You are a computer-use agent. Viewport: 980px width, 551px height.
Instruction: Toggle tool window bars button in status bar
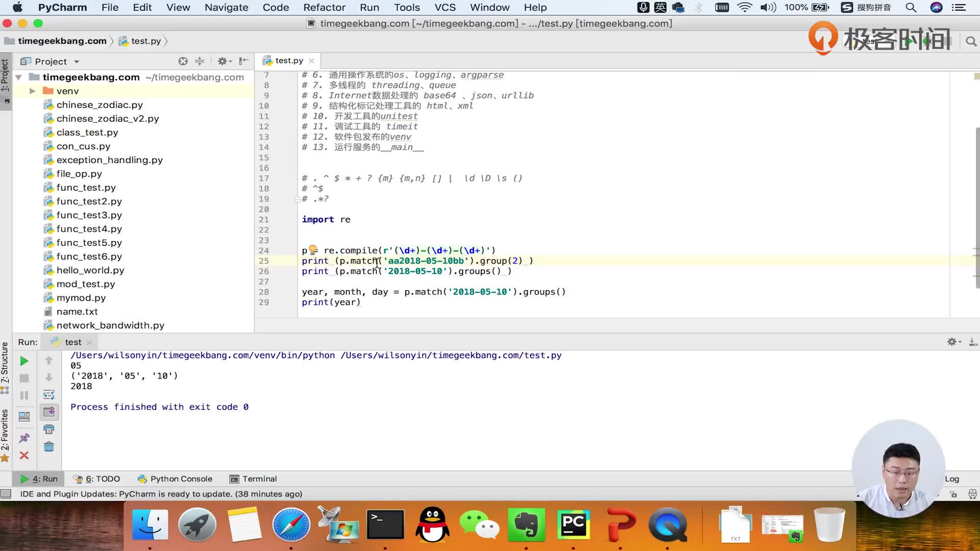[x=6, y=494]
